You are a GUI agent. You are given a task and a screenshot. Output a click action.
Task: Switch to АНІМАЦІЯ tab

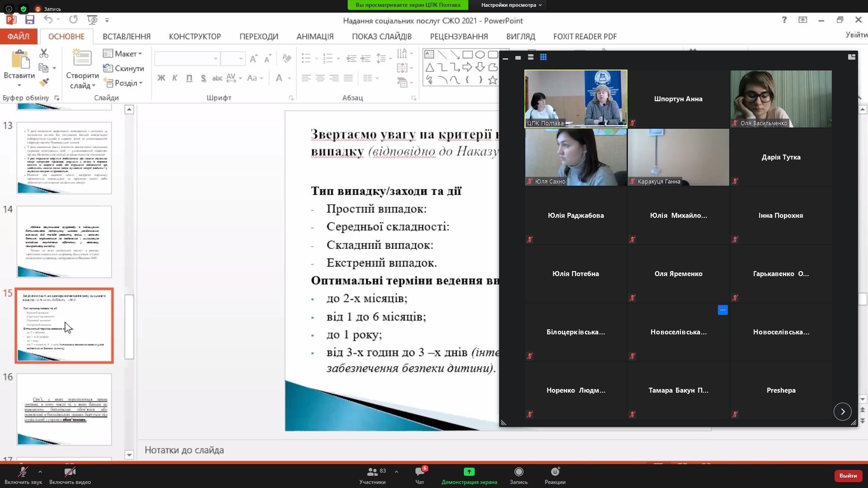(x=315, y=37)
